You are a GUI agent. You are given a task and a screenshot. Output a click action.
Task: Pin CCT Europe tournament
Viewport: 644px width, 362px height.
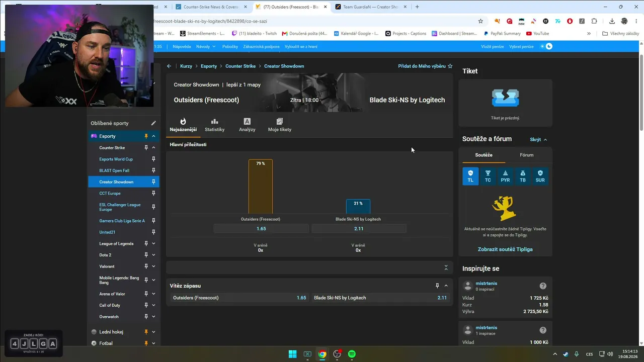click(x=153, y=193)
